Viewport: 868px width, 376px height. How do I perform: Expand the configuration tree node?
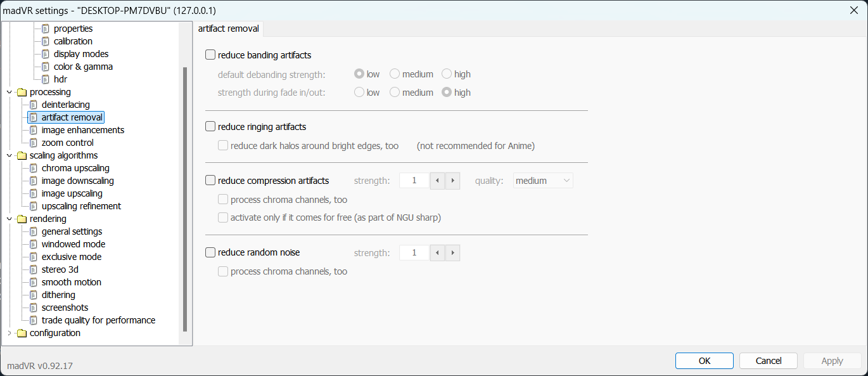click(9, 333)
